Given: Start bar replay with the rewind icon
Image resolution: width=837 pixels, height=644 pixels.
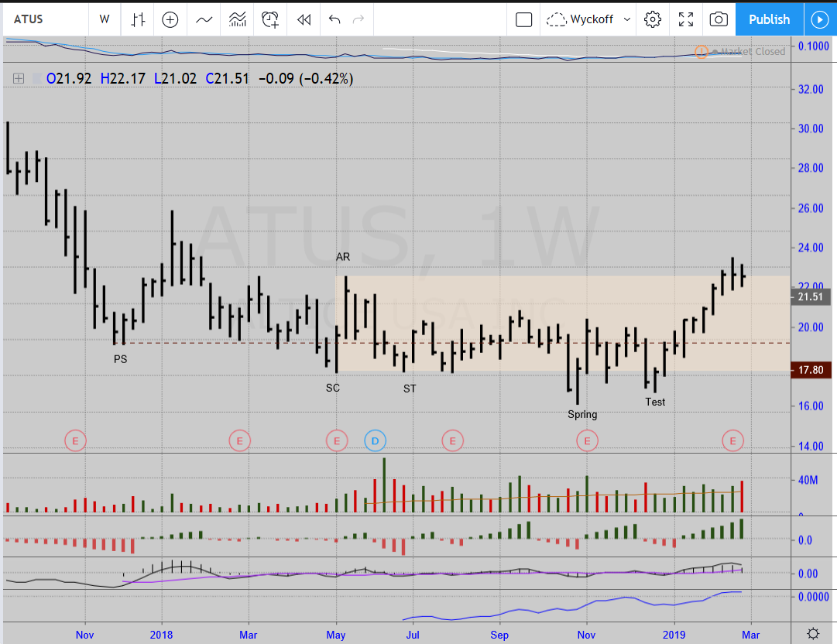Looking at the screenshot, I should click(304, 19).
